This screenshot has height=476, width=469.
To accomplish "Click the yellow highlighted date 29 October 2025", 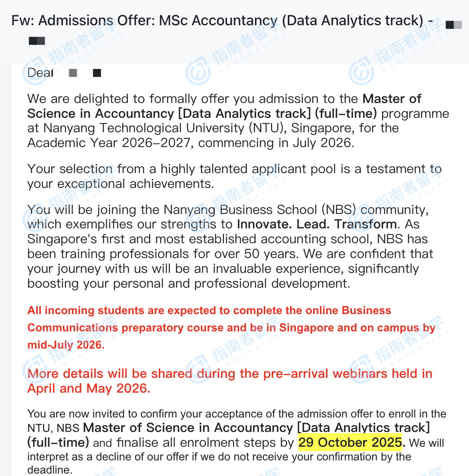I will coord(350,443).
